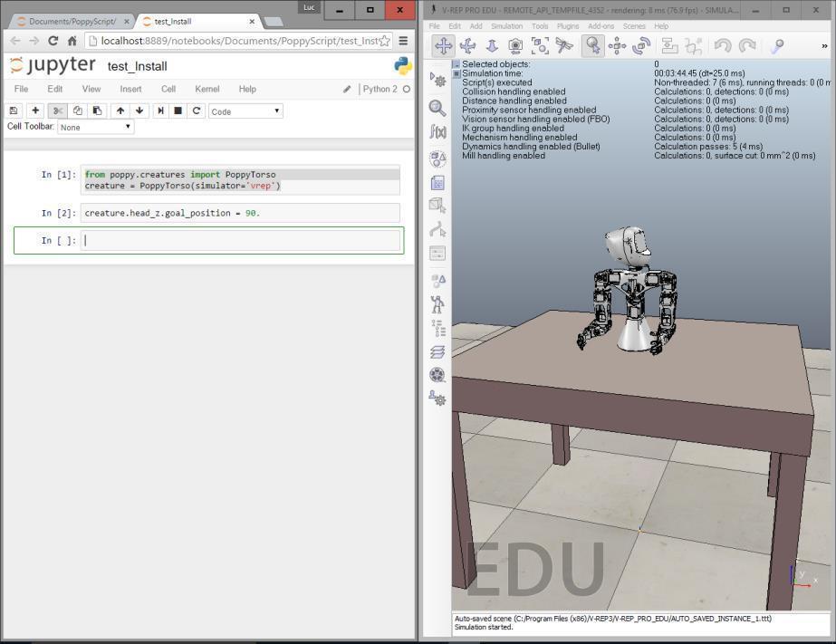836x644 pixels.
Task: Insert cell below with plus button
Action: coord(35,111)
